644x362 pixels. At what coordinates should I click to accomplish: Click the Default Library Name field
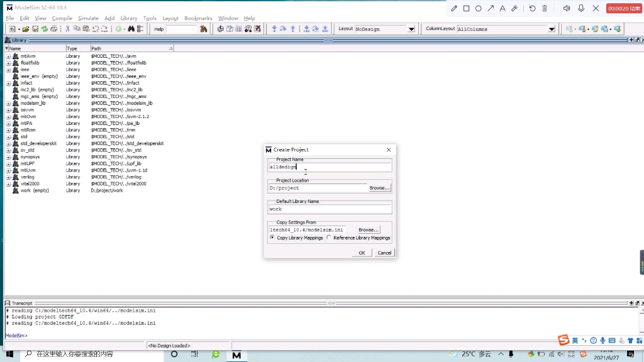tap(330, 209)
